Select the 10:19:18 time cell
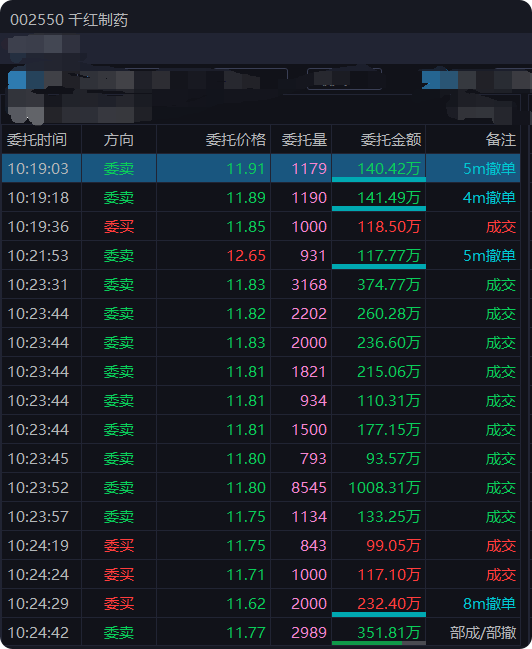 (38, 197)
